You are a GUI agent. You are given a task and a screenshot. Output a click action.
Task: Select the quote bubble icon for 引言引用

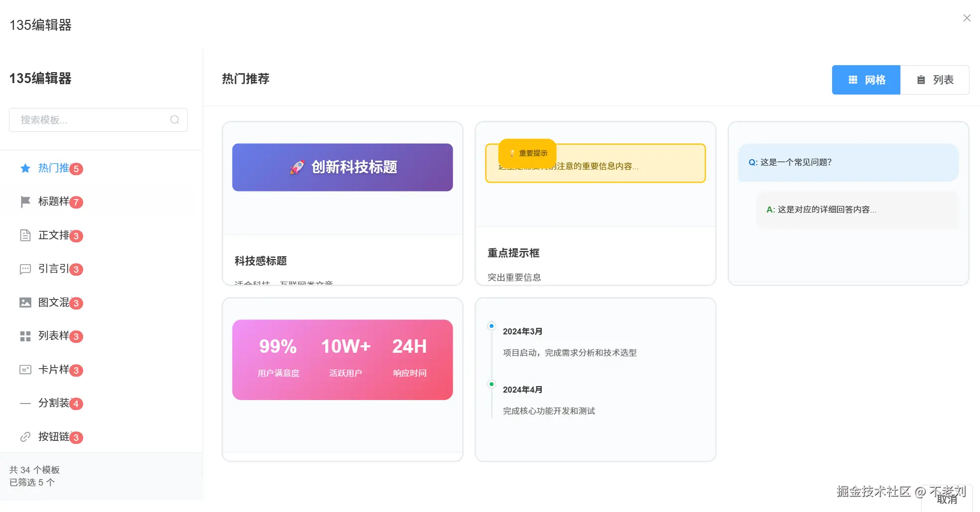click(x=24, y=269)
